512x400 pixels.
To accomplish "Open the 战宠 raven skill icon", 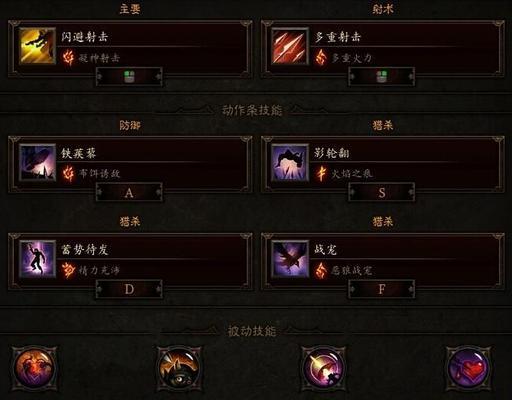I will pyautogui.click(x=290, y=259).
